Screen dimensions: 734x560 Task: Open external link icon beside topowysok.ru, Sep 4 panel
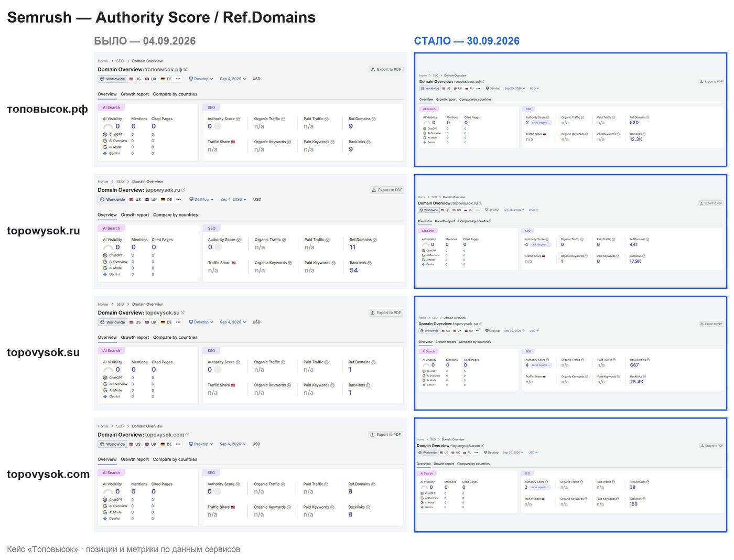pos(183,190)
